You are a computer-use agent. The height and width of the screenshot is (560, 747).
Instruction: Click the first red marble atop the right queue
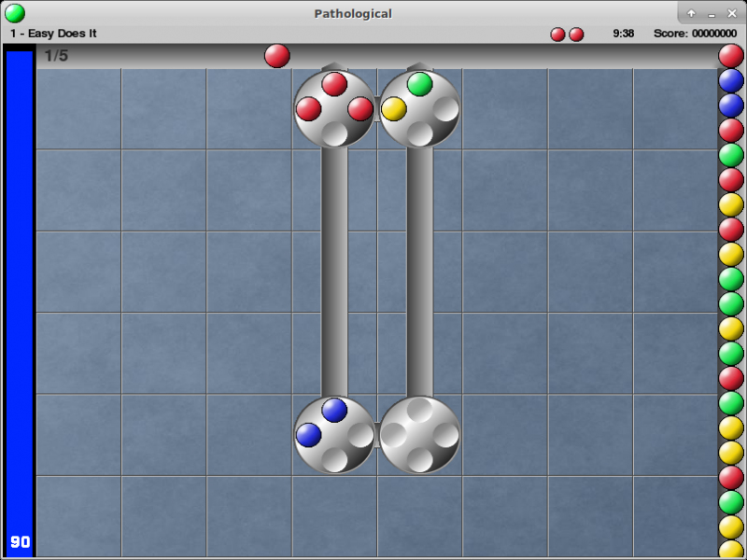[731, 56]
